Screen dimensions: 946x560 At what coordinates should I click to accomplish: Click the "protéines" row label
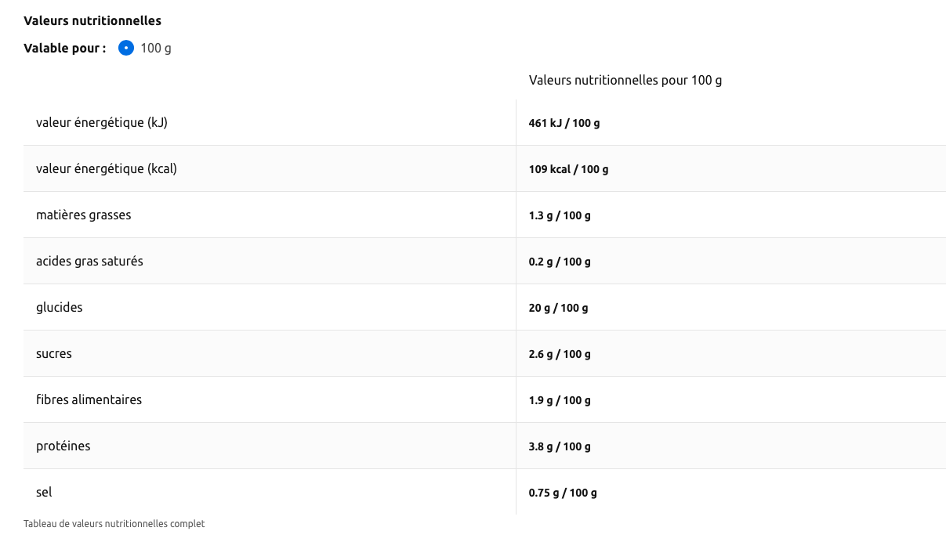[63, 446]
